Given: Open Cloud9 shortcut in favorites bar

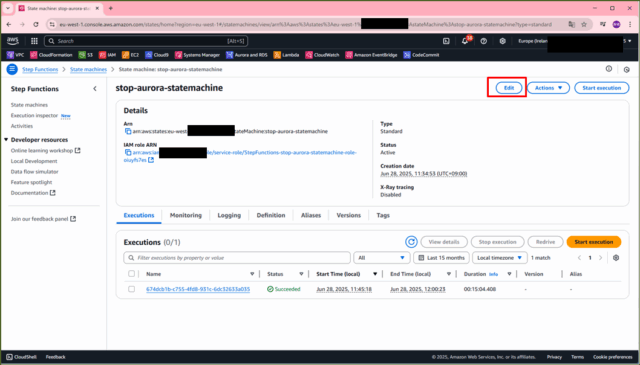Looking at the screenshot, I should [x=157, y=55].
